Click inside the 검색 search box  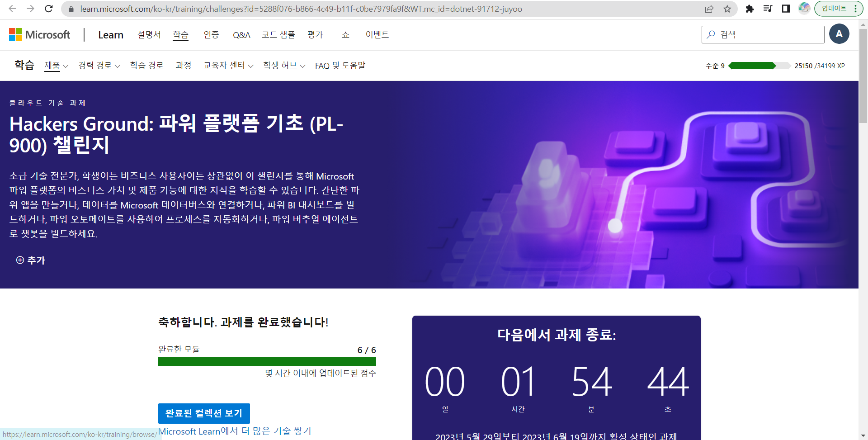pyautogui.click(x=764, y=34)
